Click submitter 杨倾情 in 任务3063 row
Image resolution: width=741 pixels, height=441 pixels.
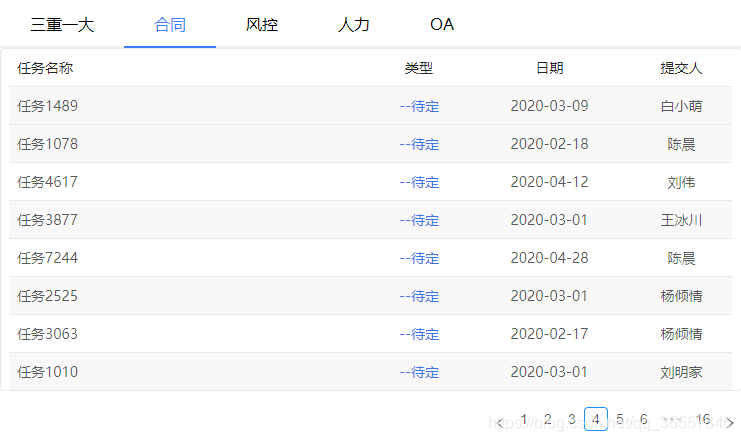coord(681,335)
